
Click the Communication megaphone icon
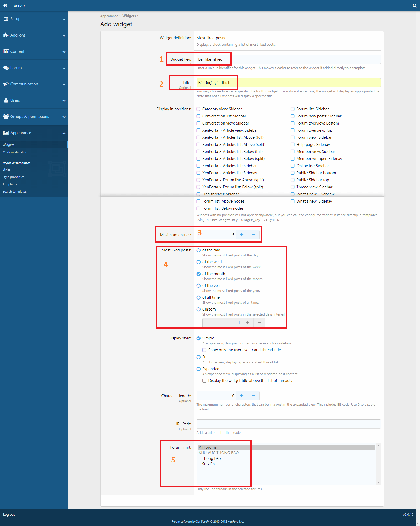[x=6, y=84]
